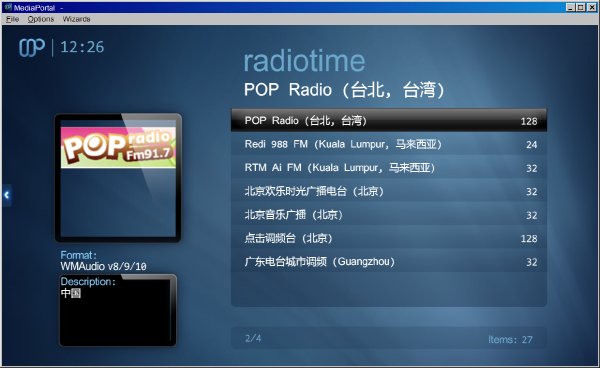Click the radiotime title heading

(x=305, y=61)
